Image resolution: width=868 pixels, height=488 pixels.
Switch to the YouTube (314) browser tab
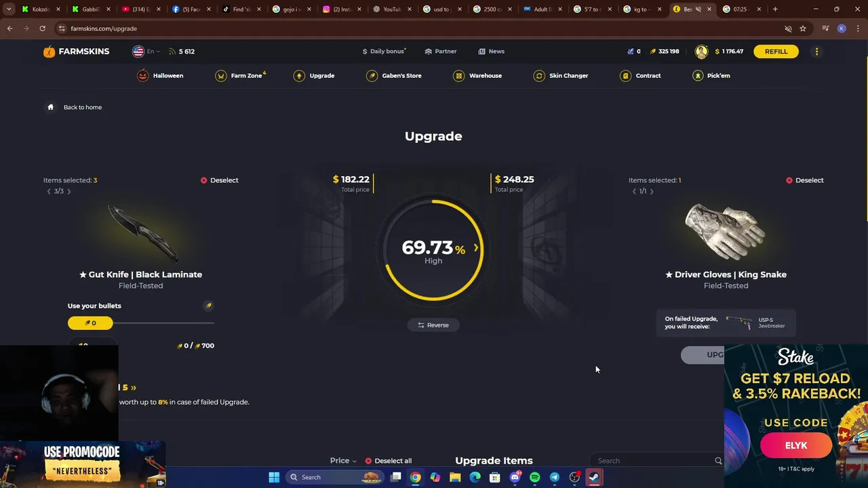click(142, 9)
